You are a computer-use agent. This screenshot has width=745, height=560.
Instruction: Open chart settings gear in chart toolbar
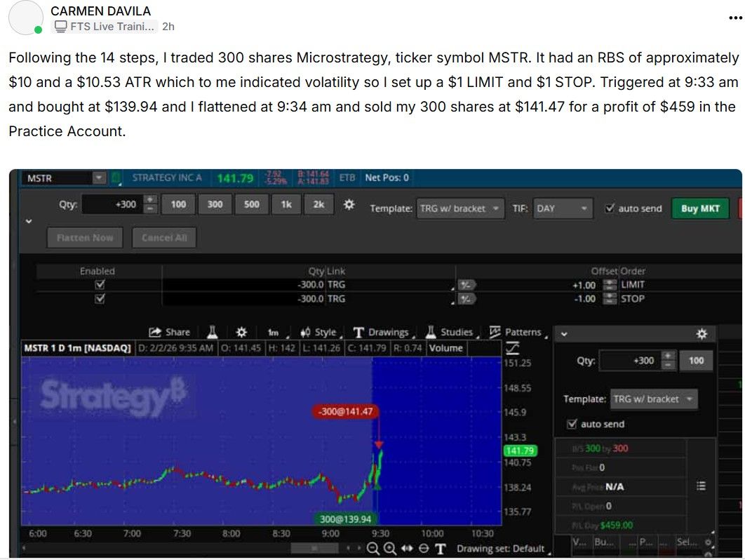pos(241,332)
